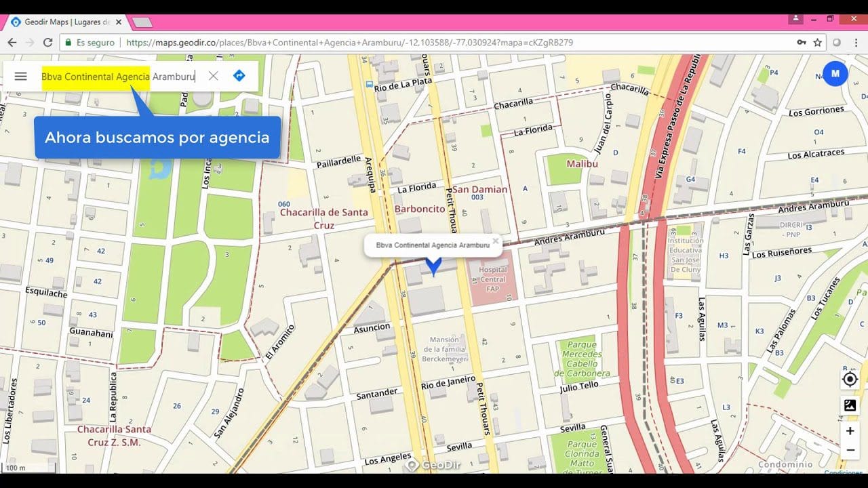Zoom in with the plus control
The width and height of the screenshot is (868, 488).
point(850,430)
